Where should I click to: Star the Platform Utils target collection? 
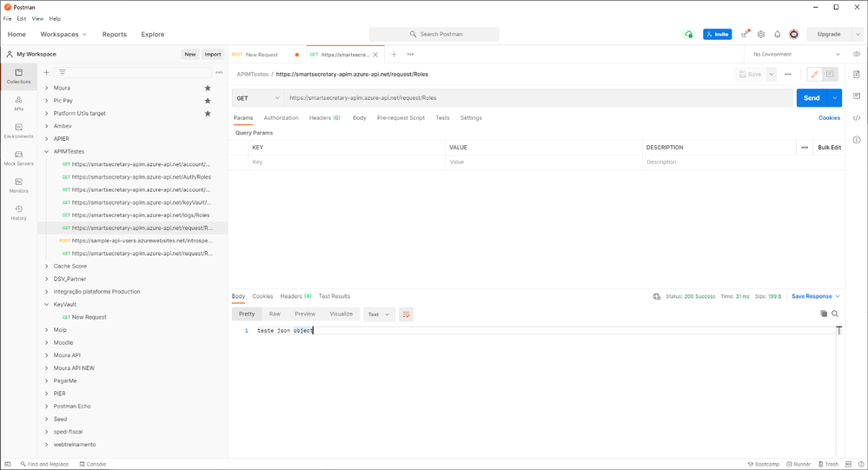208,114
